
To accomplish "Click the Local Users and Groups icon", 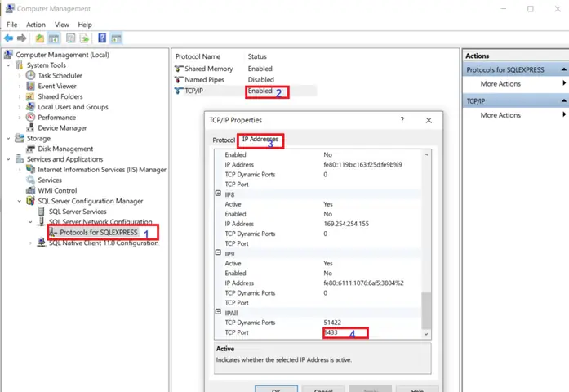I will pyautogui.click(x=30, y=107).
